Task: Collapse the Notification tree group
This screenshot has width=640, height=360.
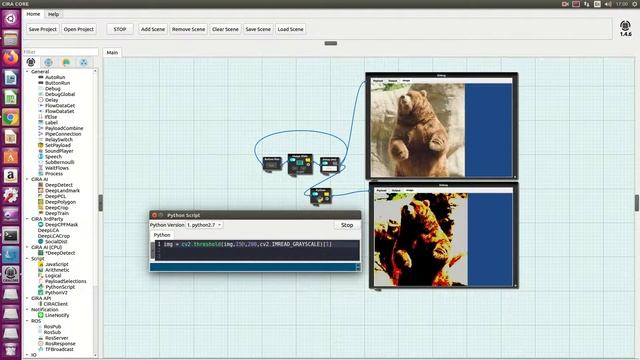Action: click(x=27, y=310)
